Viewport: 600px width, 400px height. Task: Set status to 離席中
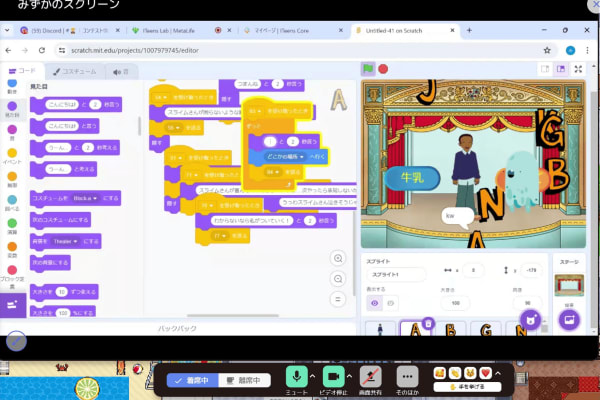[245, 380]
